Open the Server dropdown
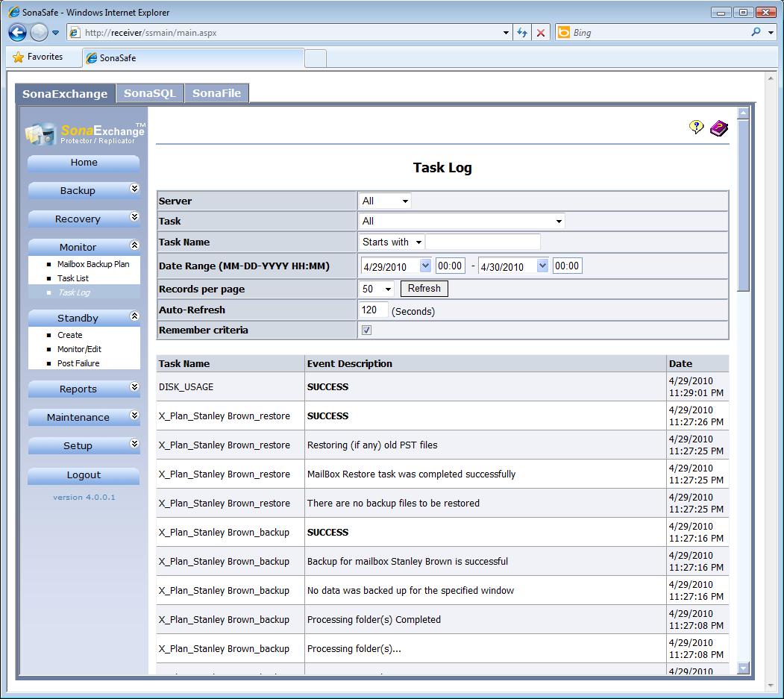This screenshot has width=784, height=699. (x=385, y=201)
